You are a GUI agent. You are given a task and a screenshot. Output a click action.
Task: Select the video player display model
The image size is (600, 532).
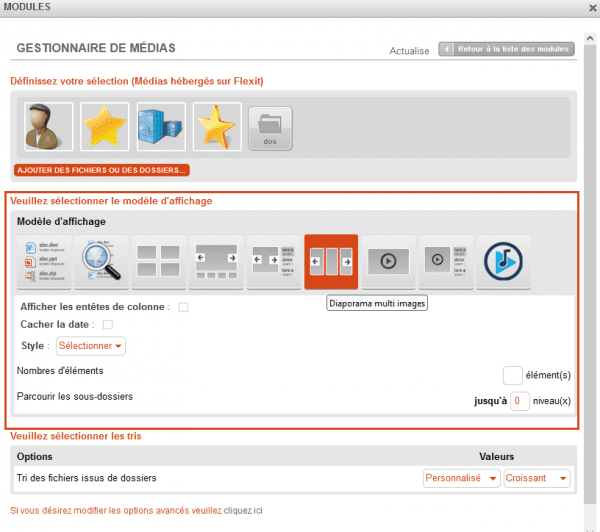click(x=388, y=262)
